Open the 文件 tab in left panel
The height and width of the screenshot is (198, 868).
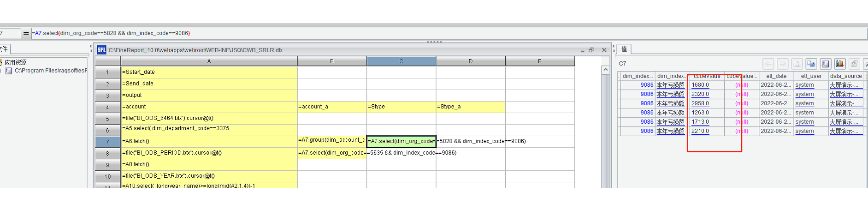click(x=4, y=49)
